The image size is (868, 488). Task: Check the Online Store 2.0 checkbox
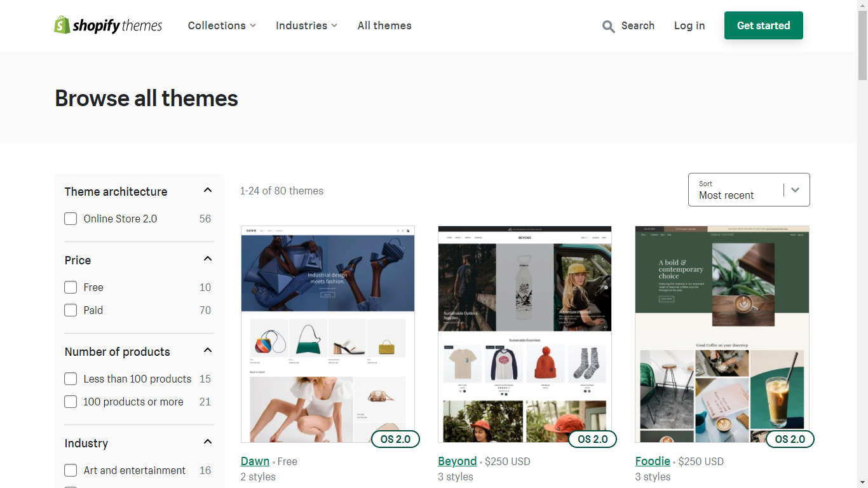point(71,219)
